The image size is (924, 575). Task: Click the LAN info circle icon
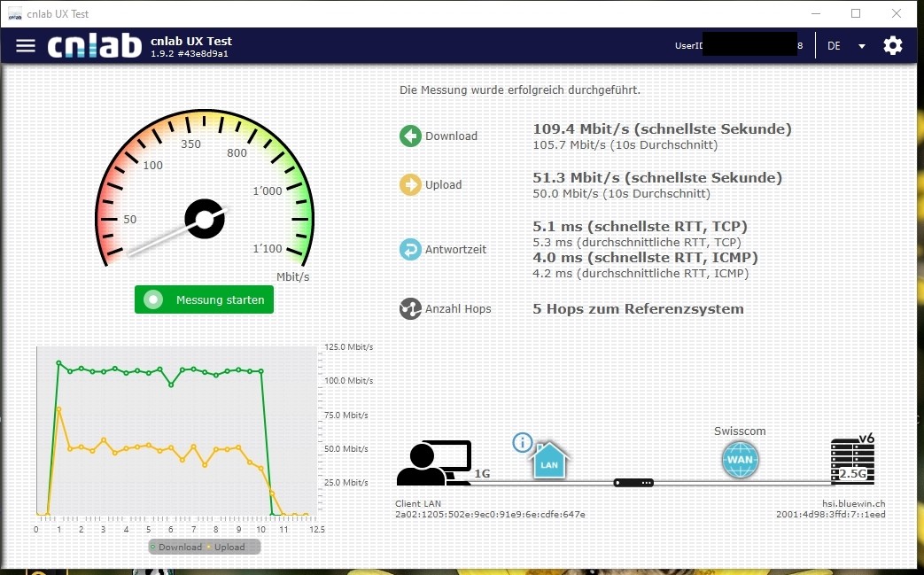[523, 441]
